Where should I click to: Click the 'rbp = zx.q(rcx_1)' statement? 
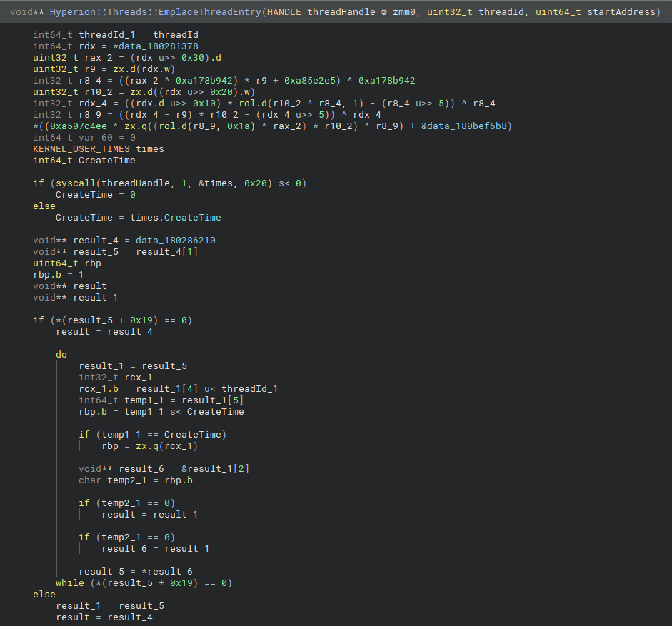point(149,446)
